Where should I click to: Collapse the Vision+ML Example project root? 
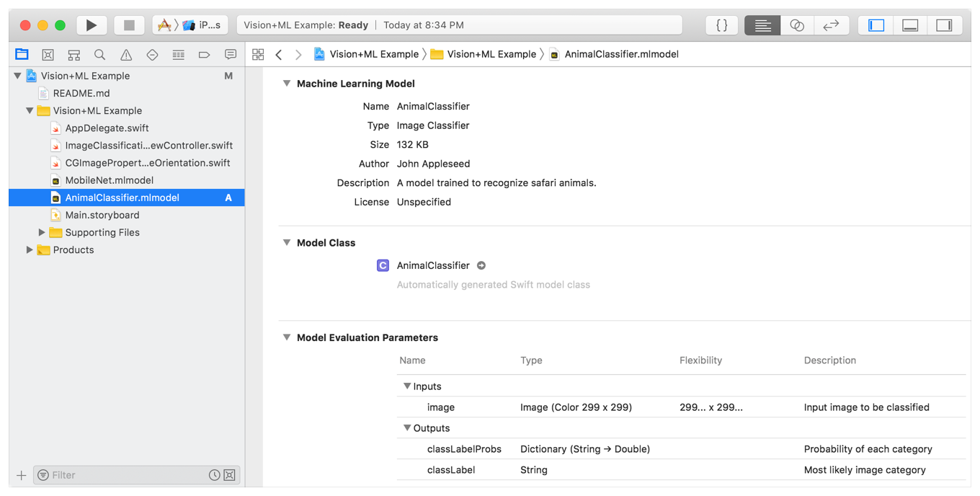(x=17, y=76)
